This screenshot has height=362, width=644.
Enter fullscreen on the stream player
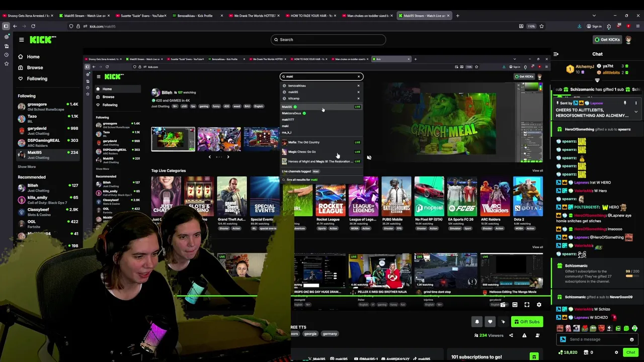tap(527, 305)
